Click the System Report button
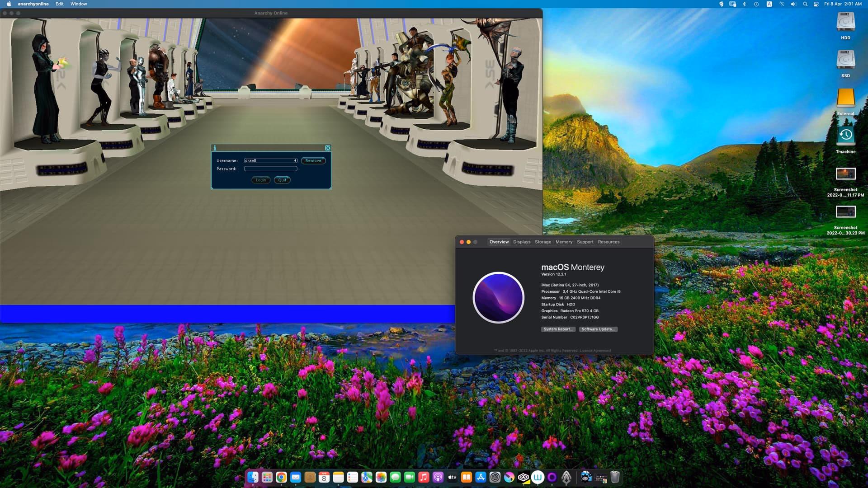Viewport: 868px width, 488px height. 558,329
